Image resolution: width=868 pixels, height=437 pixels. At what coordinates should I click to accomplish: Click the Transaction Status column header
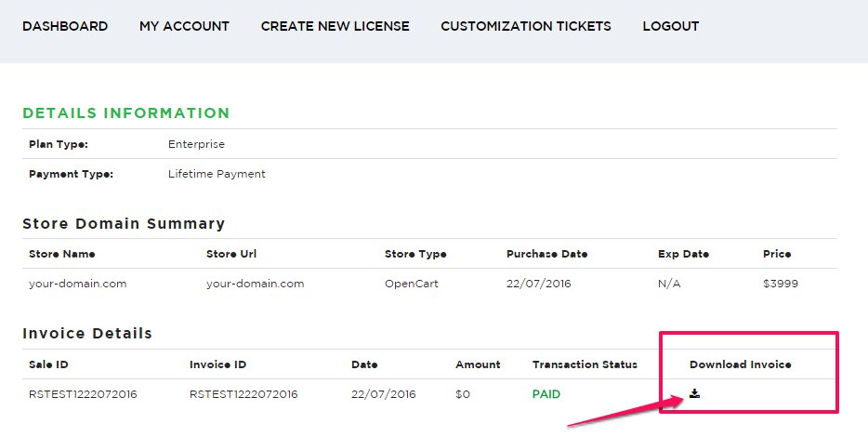pos(585,364)
